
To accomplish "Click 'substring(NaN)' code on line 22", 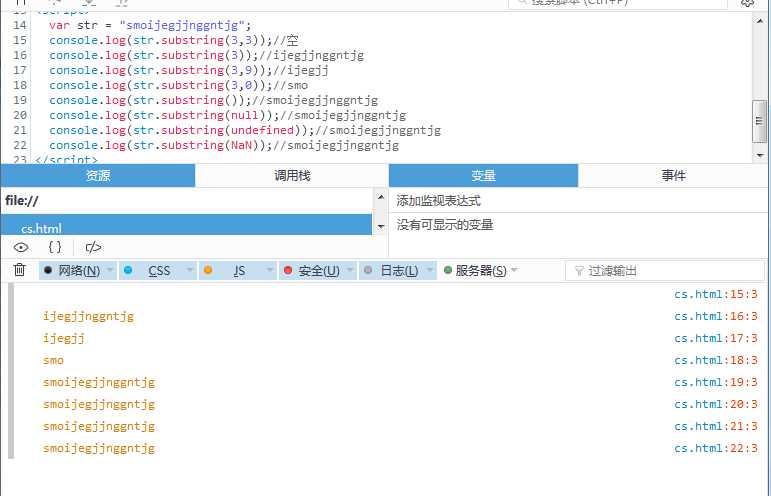I will click(210, 146).
